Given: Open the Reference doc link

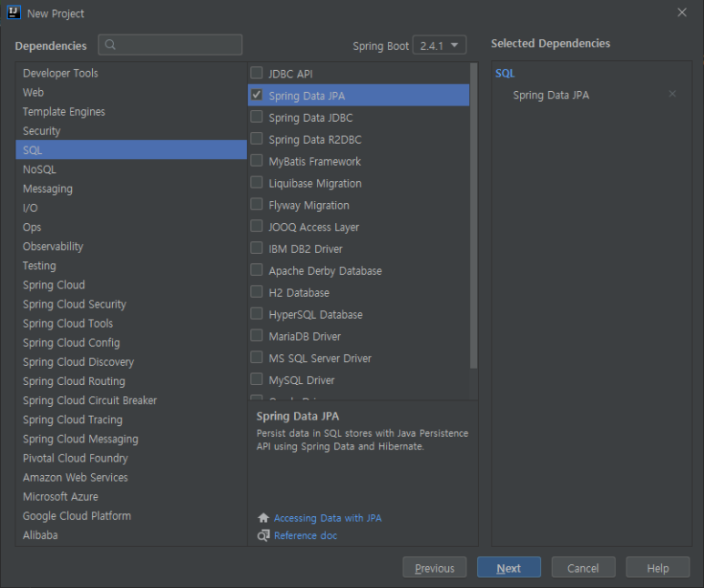Looking at the screenshot, I should click(x=305, y=535).
